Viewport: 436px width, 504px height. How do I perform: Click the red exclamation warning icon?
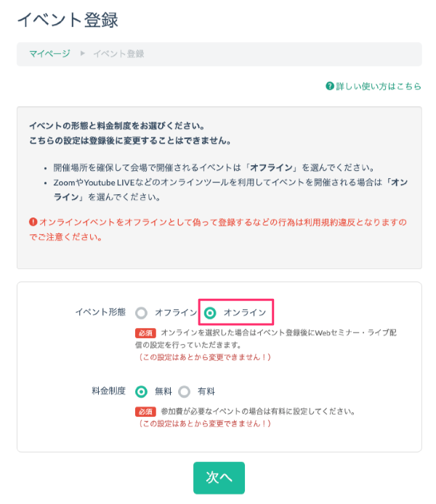coord(33,222)
